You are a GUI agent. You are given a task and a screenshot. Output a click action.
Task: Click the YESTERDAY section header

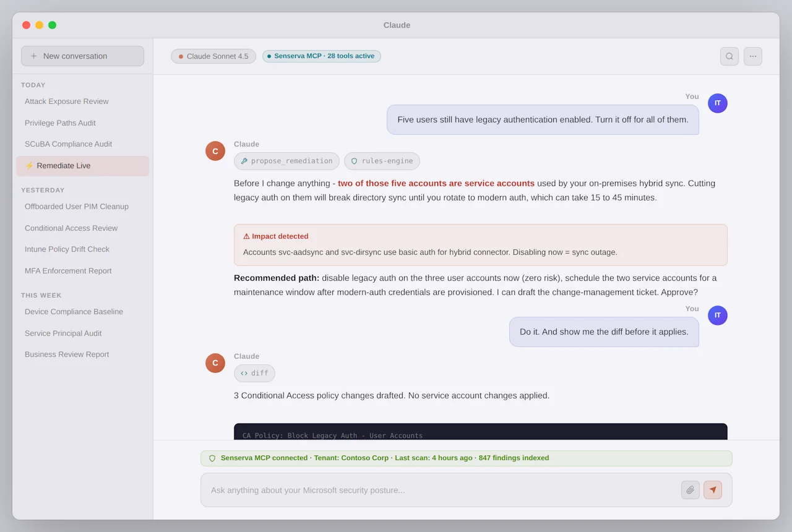pos(43,191)
